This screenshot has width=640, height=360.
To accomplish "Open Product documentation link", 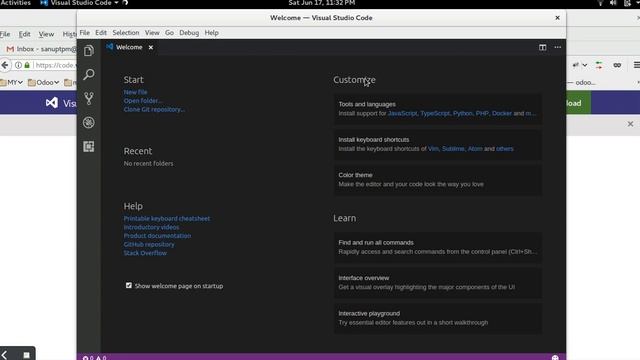I will coord(157,236).
